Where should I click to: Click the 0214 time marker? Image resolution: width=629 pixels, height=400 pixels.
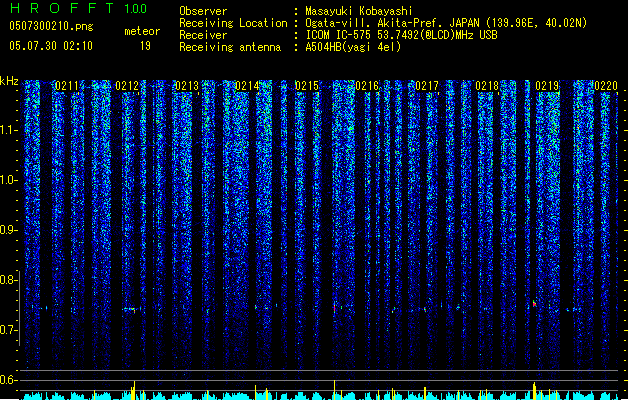click(x=247, y=86)
